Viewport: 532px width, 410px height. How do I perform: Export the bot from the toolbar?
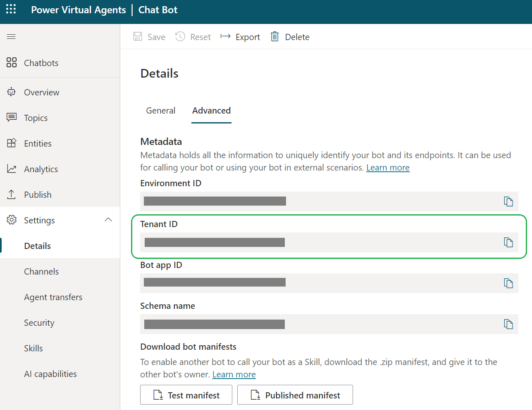pyautogui.click(x=240, y=36)
